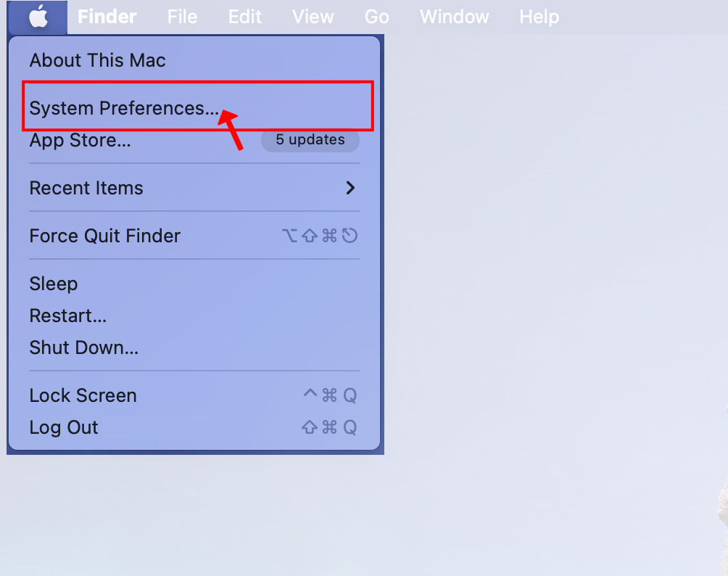Open the File menu
Screen dimensions: 728x576
click(x=182, y=17)
